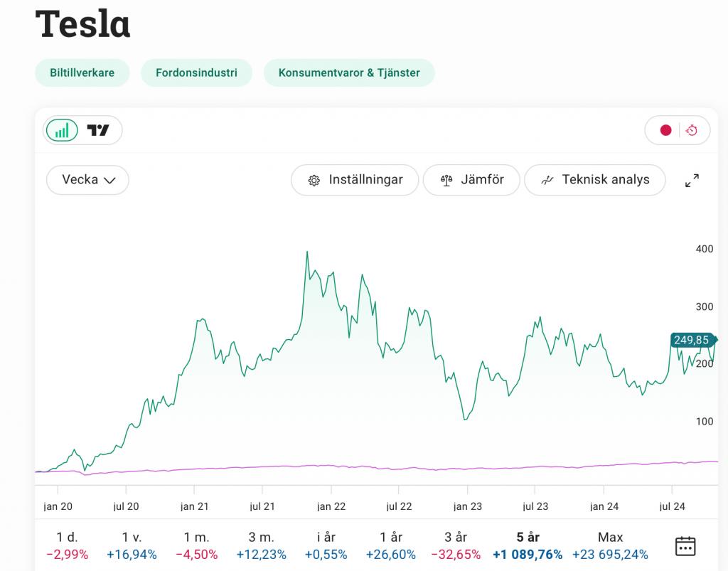This screenshot has height=571, width=728.
Task: Open the calendar date range picker
Action: click(x=685, y=546)
